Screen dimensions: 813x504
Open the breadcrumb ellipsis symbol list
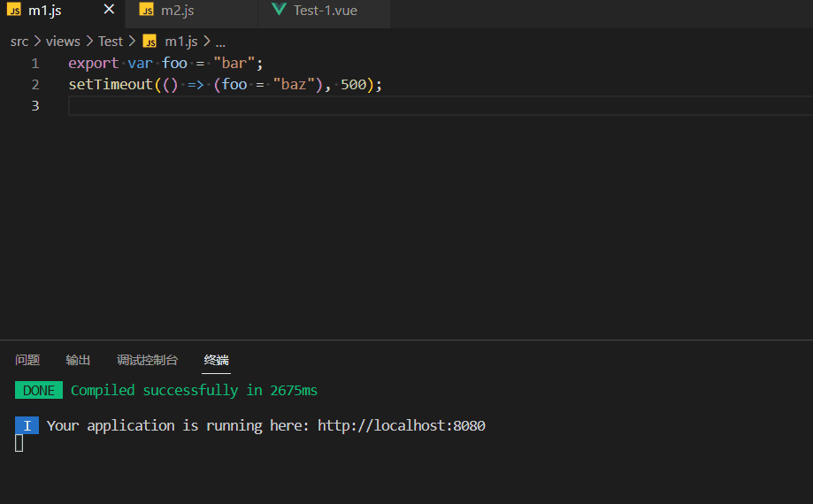(220, 42)
